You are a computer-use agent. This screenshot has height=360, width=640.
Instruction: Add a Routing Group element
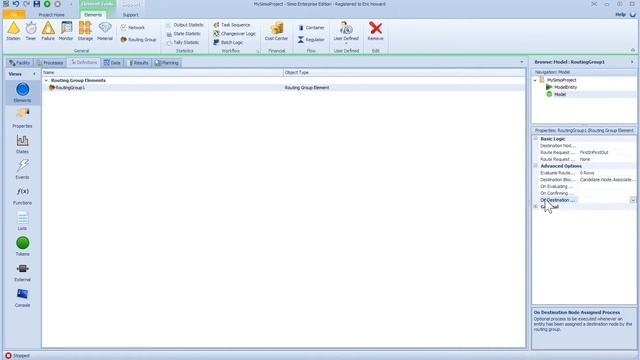[138, 40]
